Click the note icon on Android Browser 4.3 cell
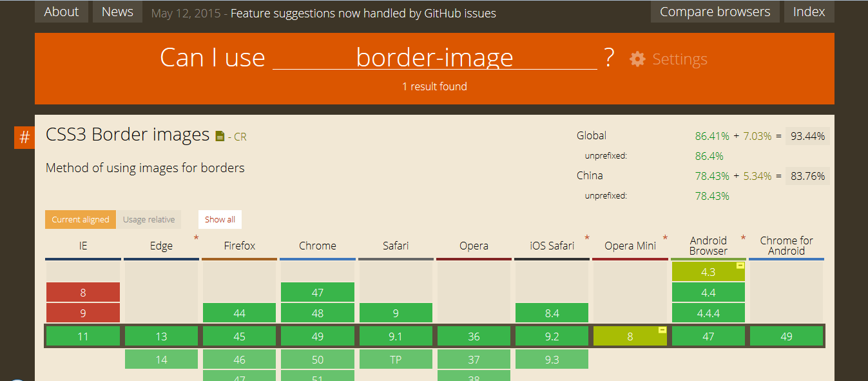 click(x=740, y=264)
